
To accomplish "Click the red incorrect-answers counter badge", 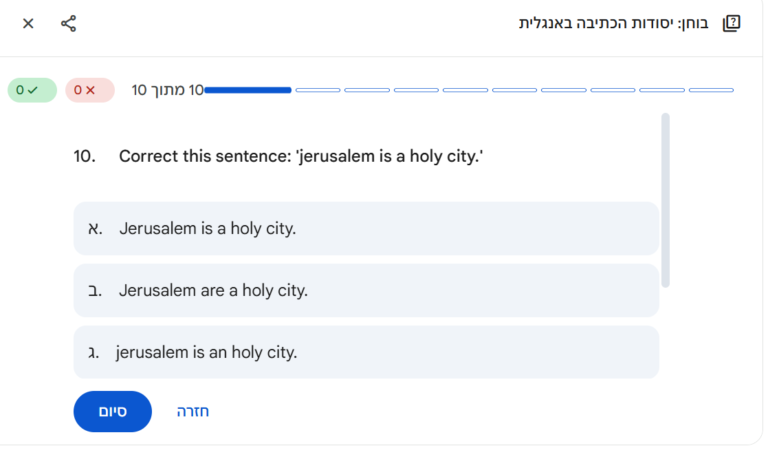I will (90, 90).
